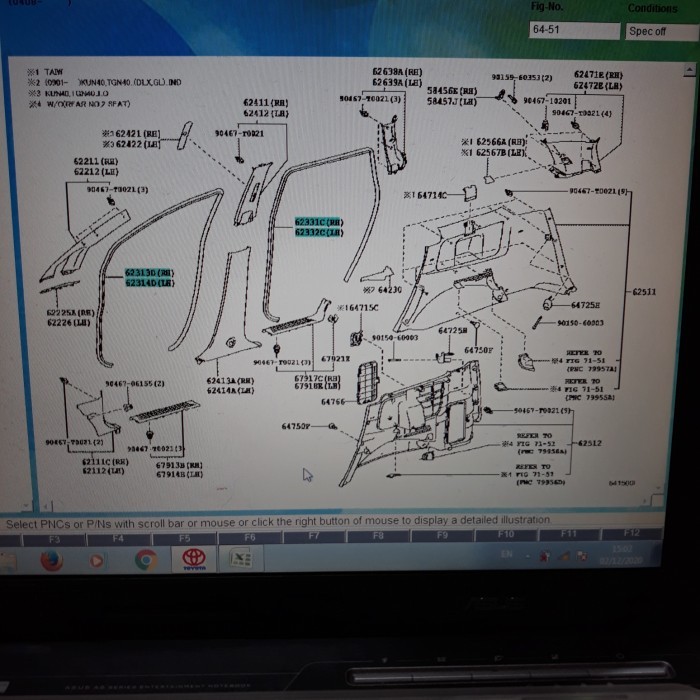Click the F5 function key button
This screenshot has height=700, width=700.
(x=184, y=538)
